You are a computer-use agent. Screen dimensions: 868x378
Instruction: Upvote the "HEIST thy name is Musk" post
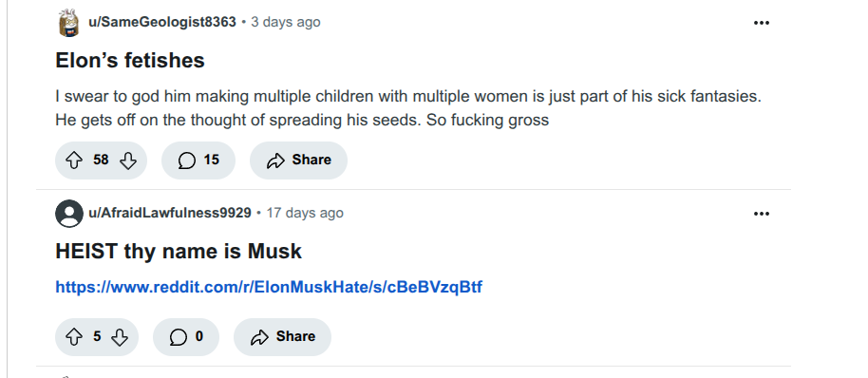74,337
